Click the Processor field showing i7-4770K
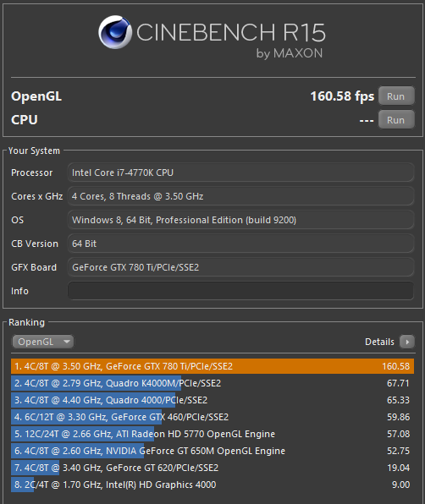The image size is (425, 504). click(x=240, y=173)
